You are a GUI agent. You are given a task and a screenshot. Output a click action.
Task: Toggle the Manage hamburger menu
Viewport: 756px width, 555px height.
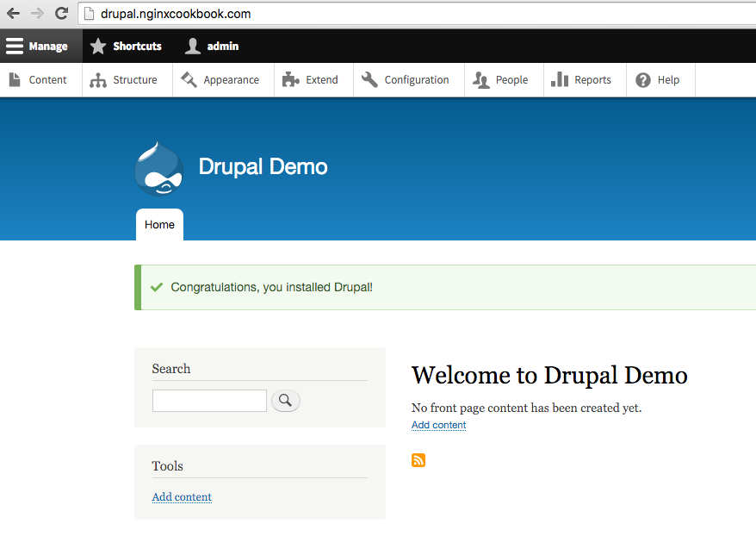(x=37, y=47)
